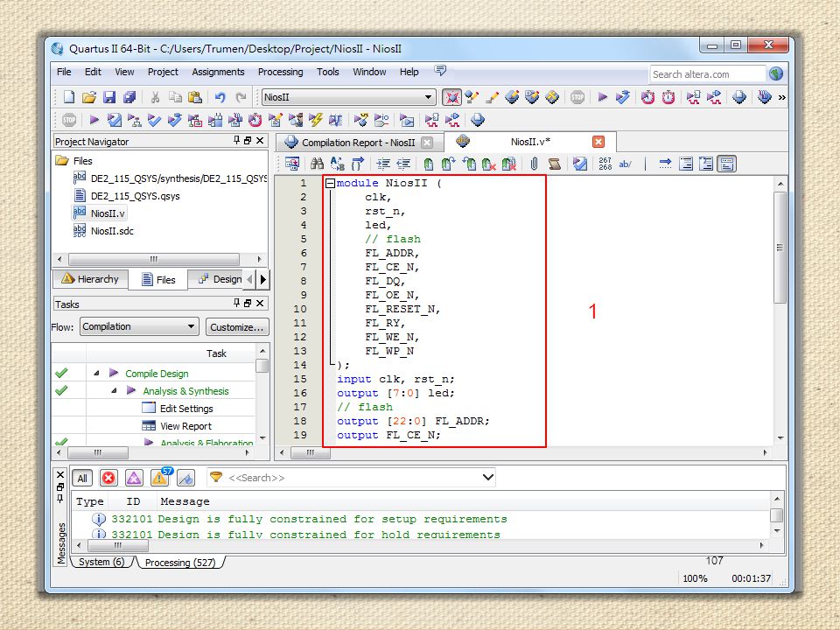The height and width of the screenshot is (630, 840).
Task: Collapse the Analysis & Synthesis task
Action: coord(114,390)
